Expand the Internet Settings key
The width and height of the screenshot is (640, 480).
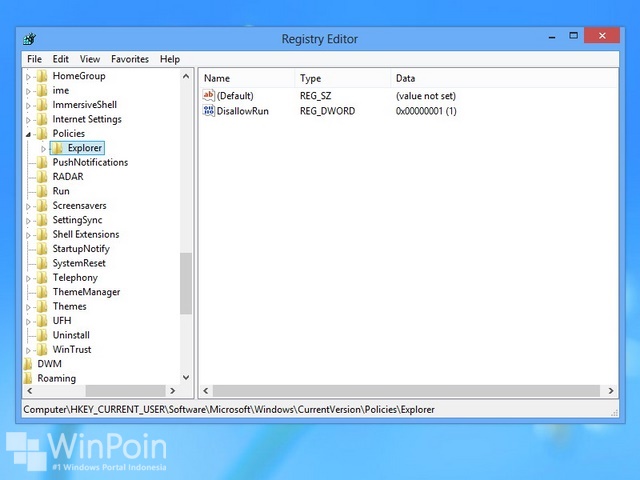pyautogui.click(x=28, y=120)
